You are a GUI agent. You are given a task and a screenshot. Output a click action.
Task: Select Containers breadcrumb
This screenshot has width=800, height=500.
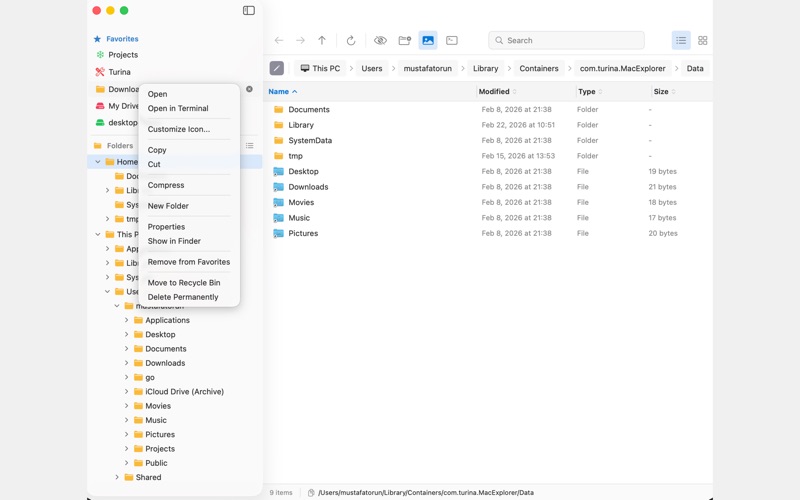[x=539, y=68]
